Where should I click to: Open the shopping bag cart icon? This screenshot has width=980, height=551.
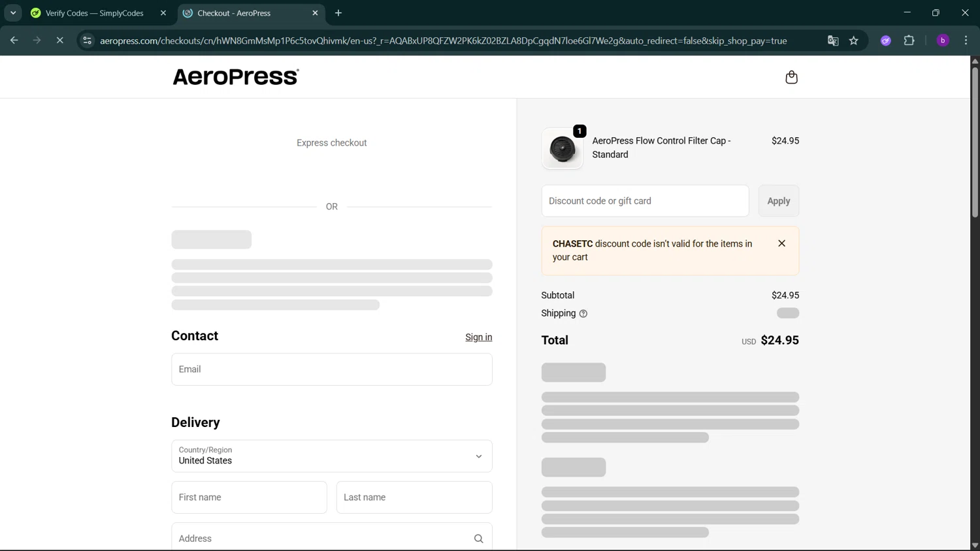tap(791, 77)
